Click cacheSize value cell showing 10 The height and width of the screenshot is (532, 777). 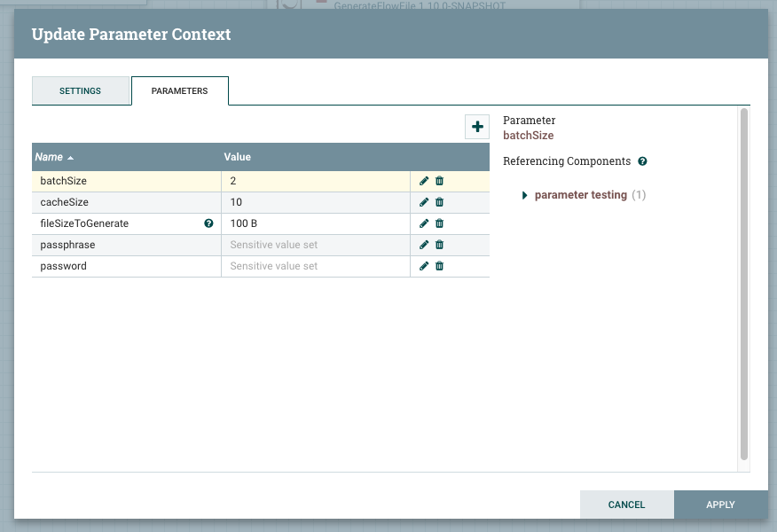tap(316, 202)
